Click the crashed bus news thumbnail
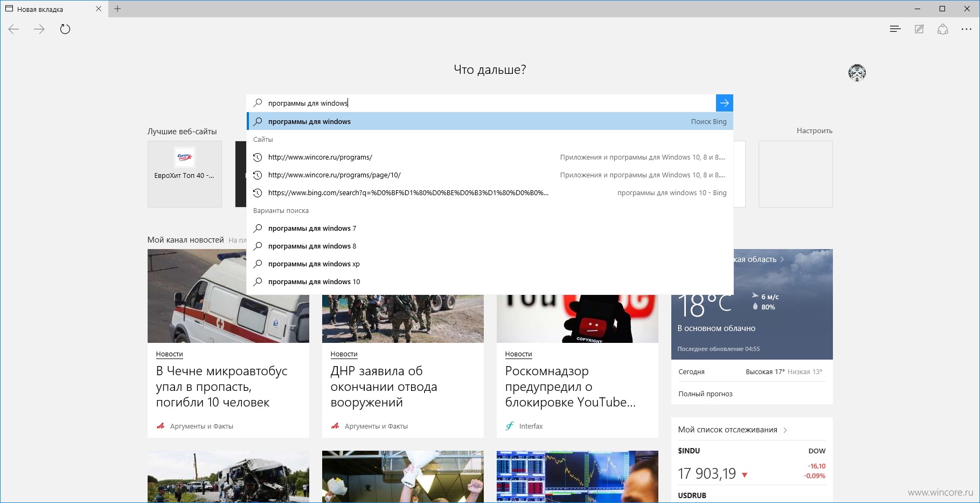 point(228,477)
